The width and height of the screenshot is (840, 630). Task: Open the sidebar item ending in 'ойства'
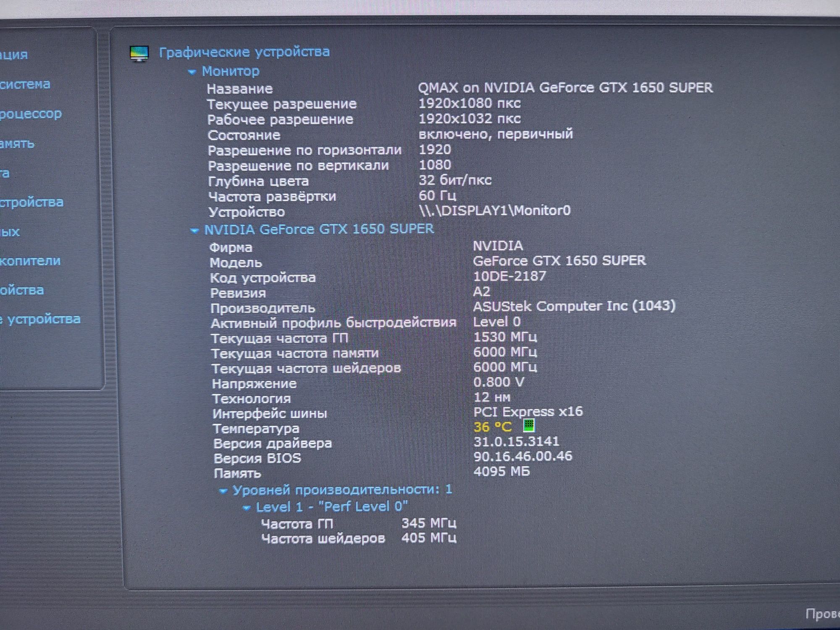[22, 290]
